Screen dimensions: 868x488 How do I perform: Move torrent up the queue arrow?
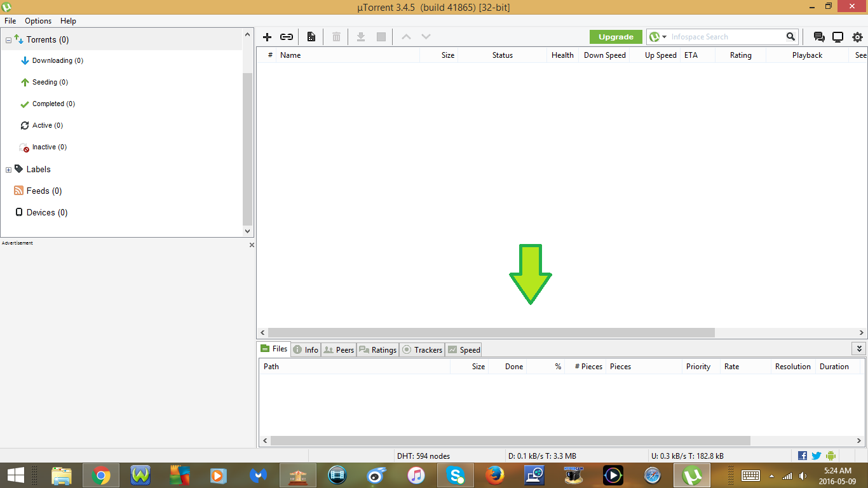(x=406, y=37)
